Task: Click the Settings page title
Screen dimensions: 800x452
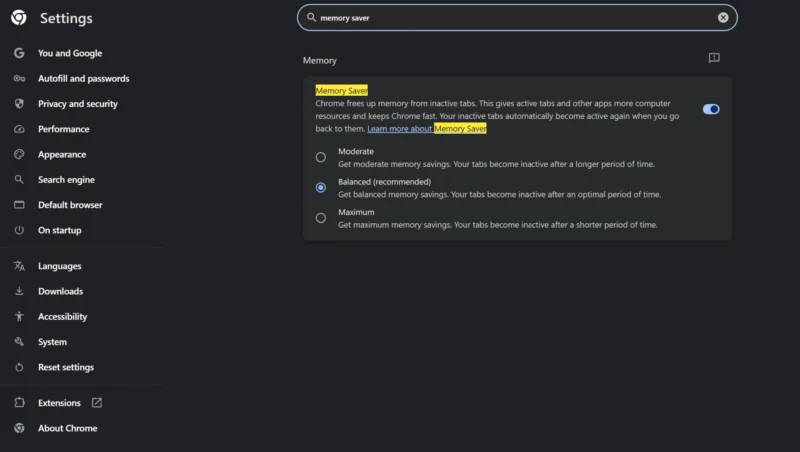Action: 66,18
